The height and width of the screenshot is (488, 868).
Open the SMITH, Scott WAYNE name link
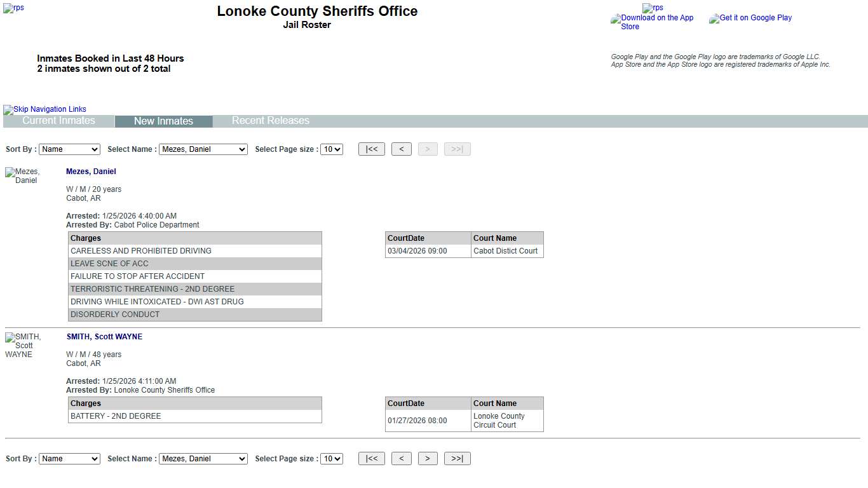[x=104, y=337]
